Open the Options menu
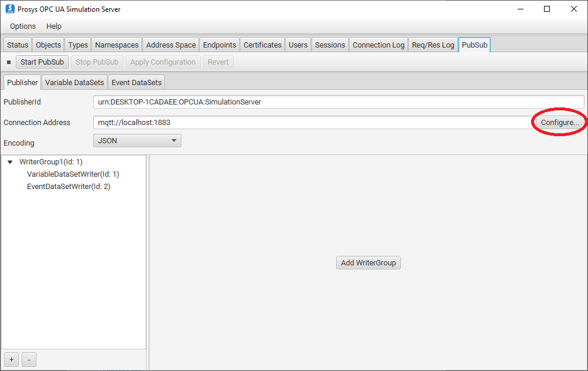 23,26
